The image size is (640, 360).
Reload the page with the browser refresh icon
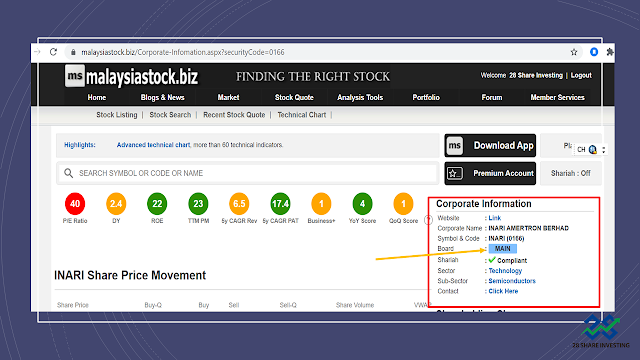point(53,52)
